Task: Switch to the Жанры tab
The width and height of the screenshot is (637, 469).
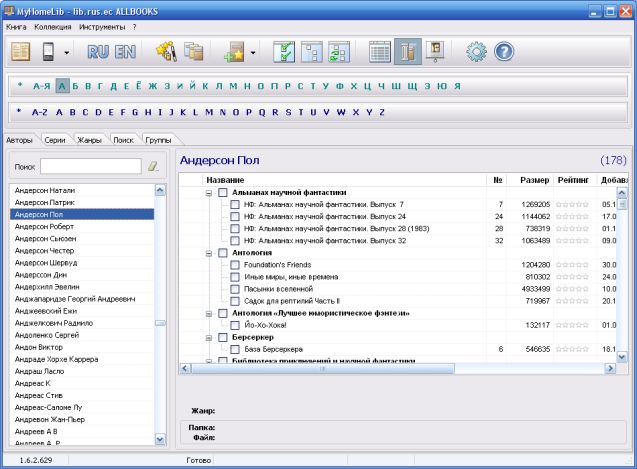Action: (90, 141)
